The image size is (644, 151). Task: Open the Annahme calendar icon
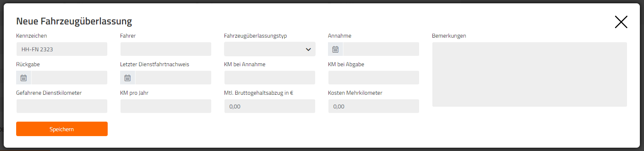coord(335,49)
